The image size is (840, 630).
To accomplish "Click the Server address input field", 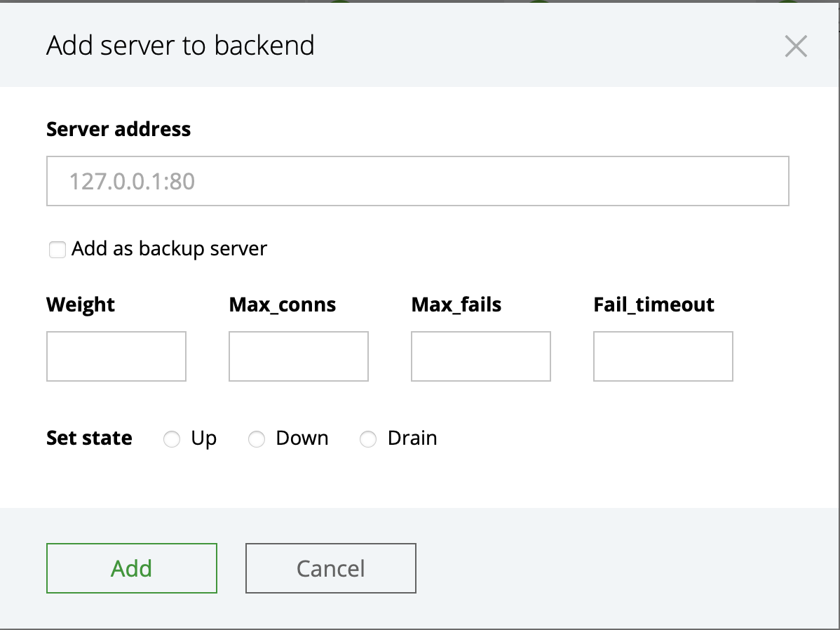I will click(417, 181).
